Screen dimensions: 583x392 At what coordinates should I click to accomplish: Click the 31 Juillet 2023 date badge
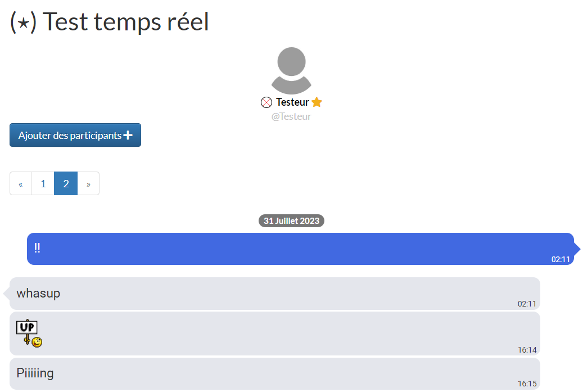(291, 220)
